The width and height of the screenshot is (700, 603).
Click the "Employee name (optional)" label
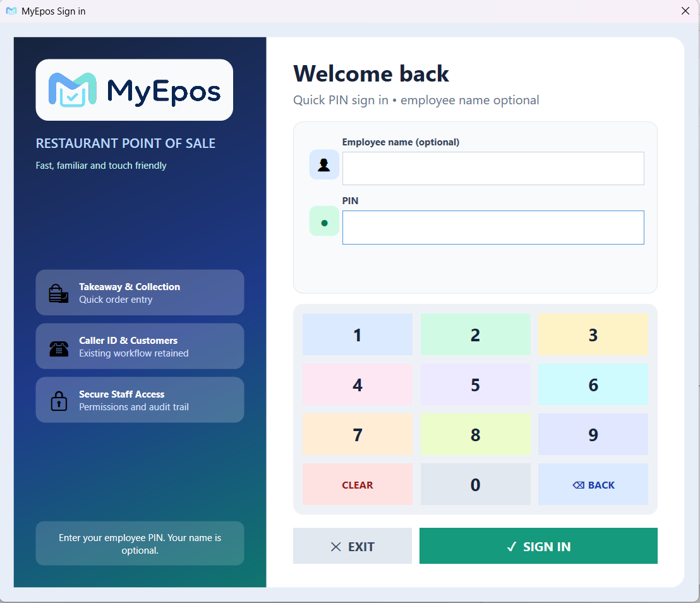point(401,142)
